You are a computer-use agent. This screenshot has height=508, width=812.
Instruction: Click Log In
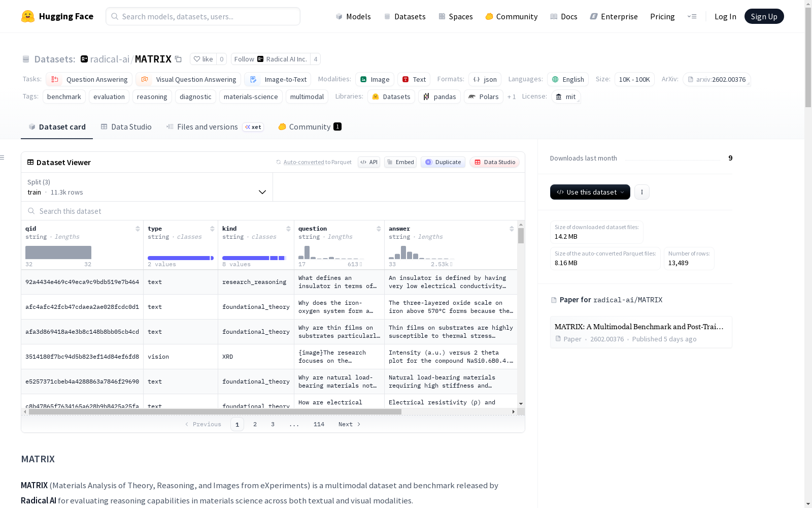click(725, 16)
